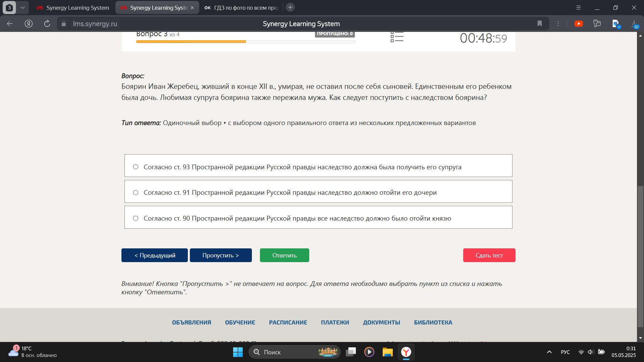
Task: Click the red video player extension icon
Action: (579, 23)
